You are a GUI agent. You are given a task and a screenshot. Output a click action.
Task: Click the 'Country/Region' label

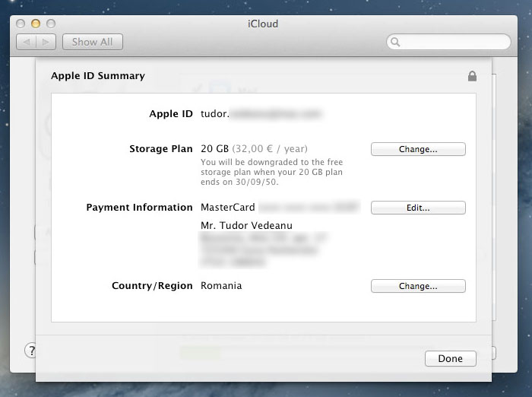pos(152,286)
